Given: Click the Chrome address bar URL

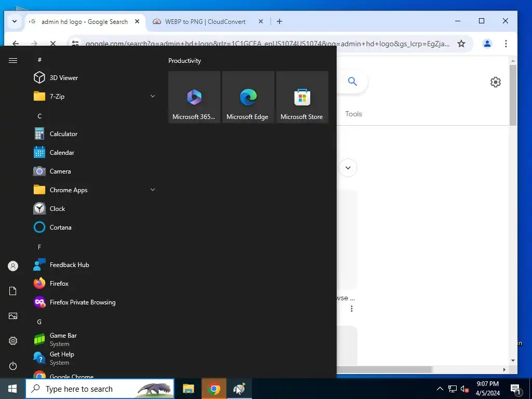Looking at the screenshot, I should (268, 44).
